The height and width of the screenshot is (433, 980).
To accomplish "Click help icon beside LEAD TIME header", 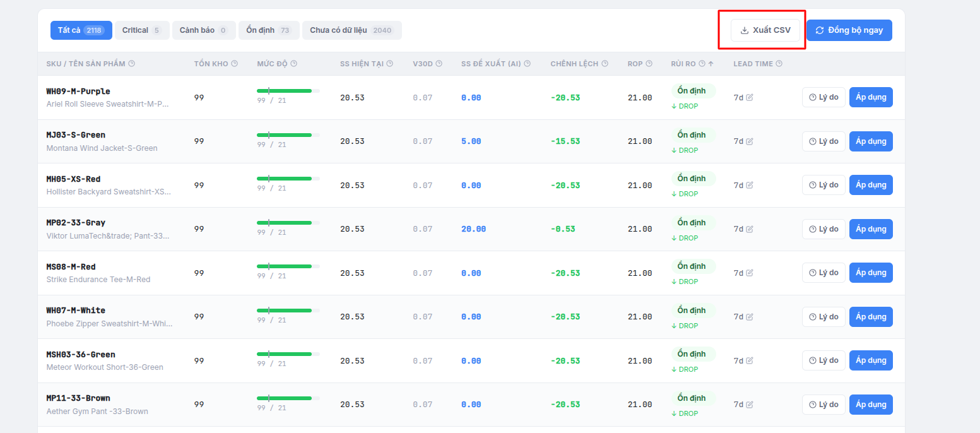I will click(779, 64).
